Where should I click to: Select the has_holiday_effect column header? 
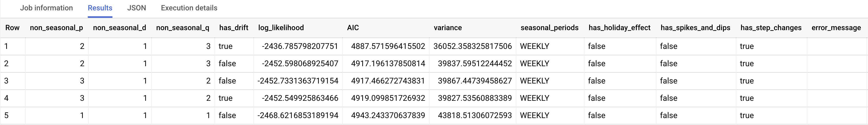coord(619,28)
